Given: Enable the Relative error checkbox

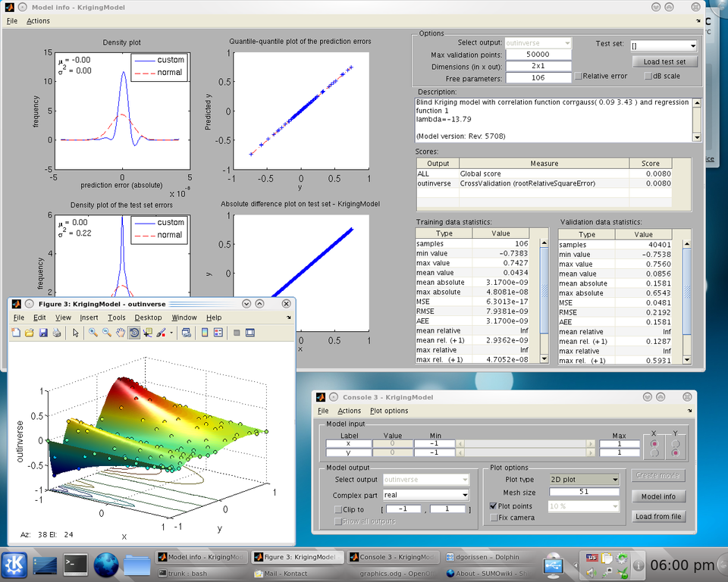Looking at the screenshot, I should pos(579,76).
